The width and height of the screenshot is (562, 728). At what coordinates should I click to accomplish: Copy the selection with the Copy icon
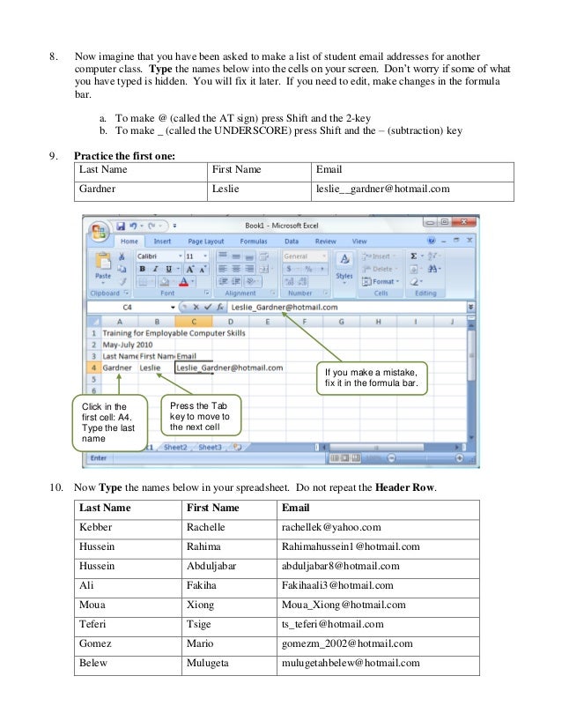(x=122, y=269)
